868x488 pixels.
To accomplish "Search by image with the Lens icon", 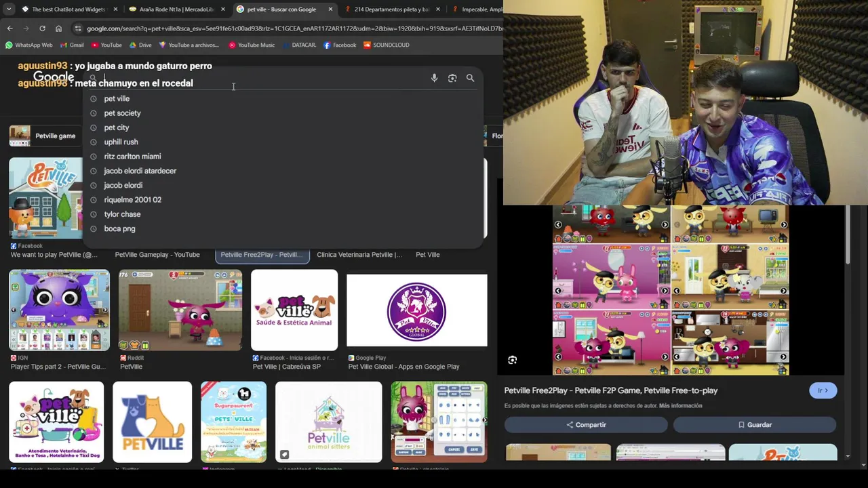I will [452, 78].
